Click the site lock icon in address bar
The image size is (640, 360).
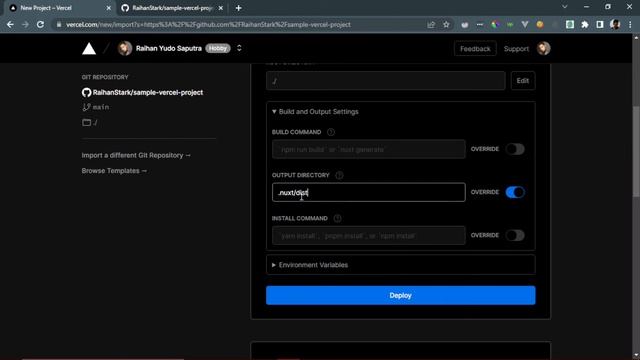click(59, 25)
